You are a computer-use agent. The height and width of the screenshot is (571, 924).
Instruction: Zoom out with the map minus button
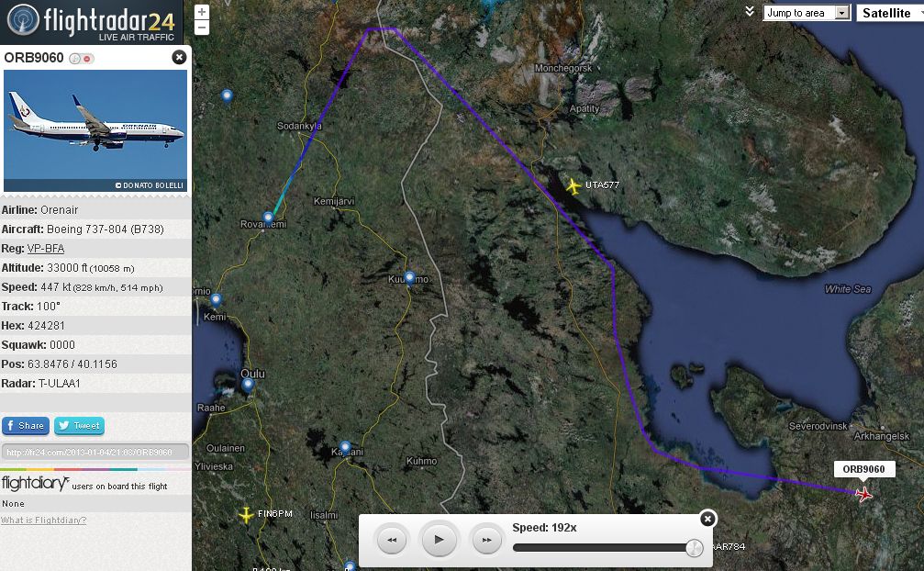click(x=202, y=28)
